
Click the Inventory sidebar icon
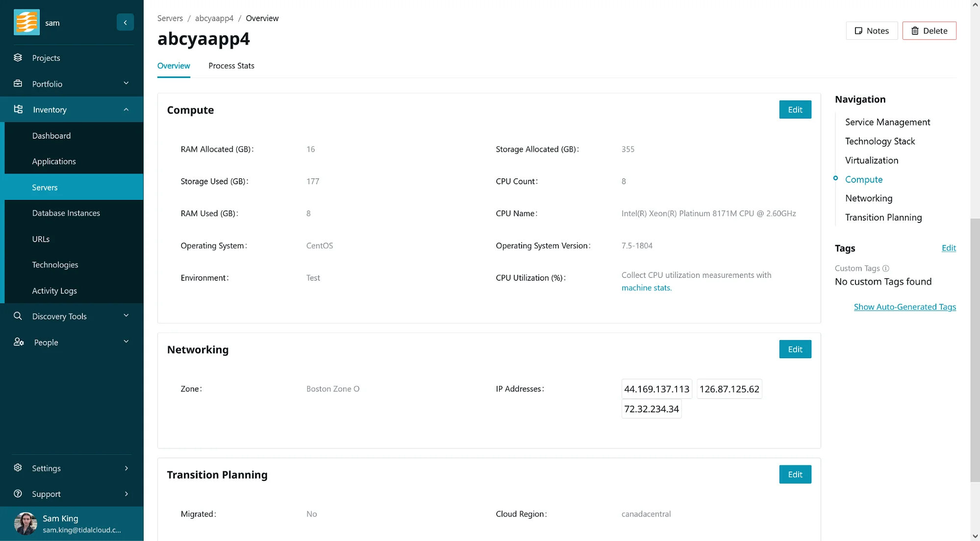18,109
